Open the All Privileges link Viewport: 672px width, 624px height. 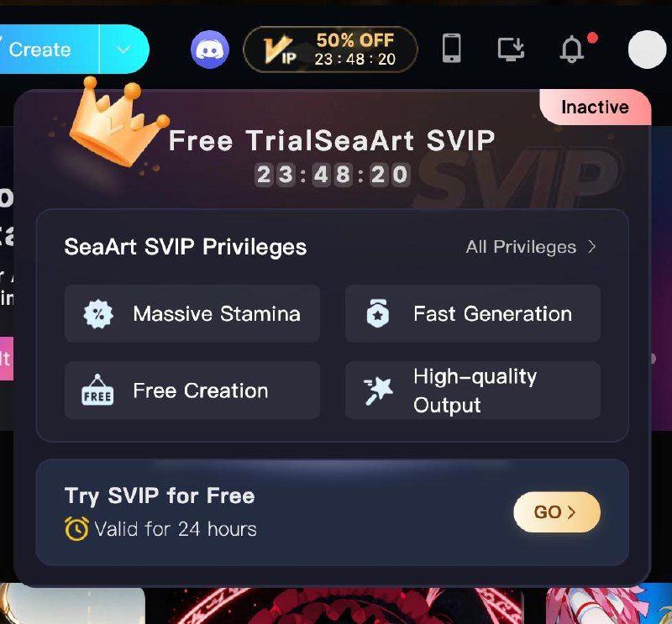[521, 247]
